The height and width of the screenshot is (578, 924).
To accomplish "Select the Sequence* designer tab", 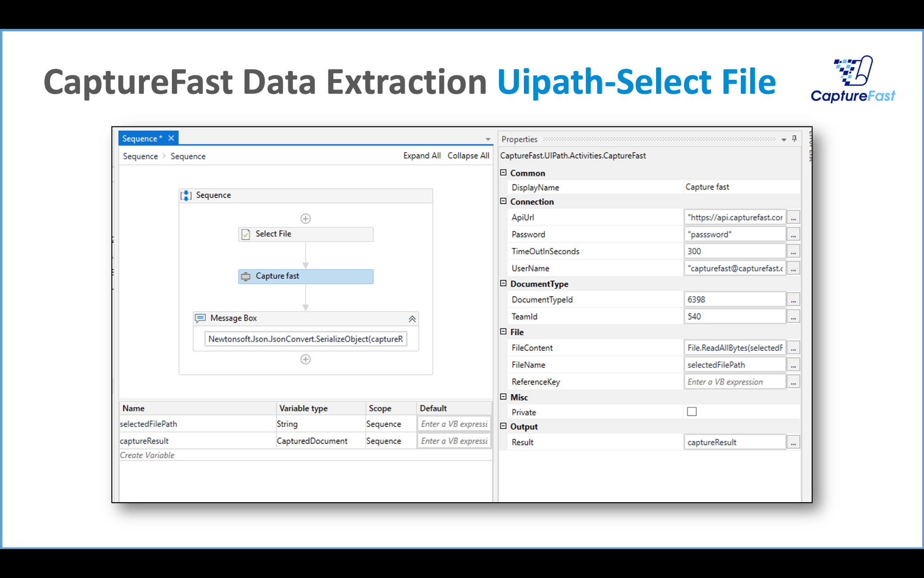I will 142,139.
